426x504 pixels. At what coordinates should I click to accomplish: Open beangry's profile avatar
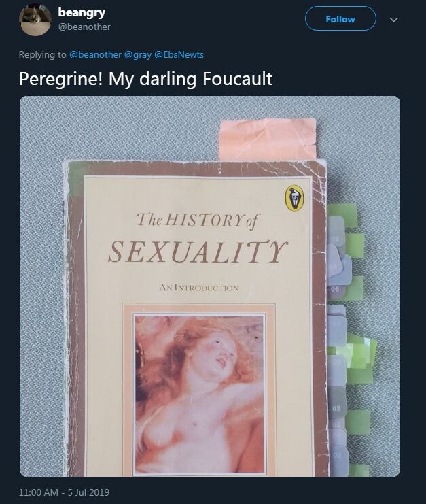[x=35, y=20]
